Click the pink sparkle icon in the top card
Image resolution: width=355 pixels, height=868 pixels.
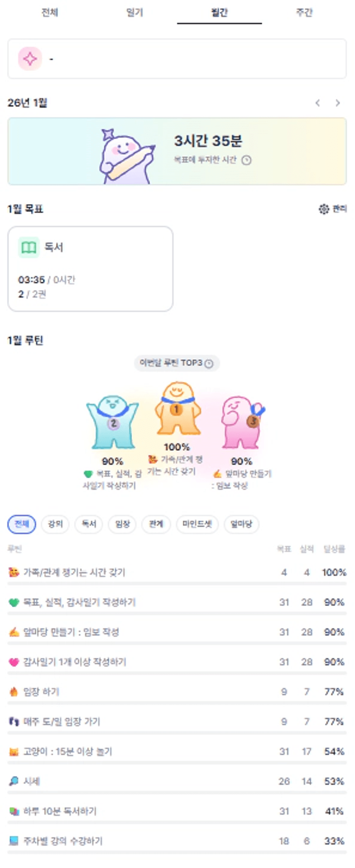click(30, 59)
